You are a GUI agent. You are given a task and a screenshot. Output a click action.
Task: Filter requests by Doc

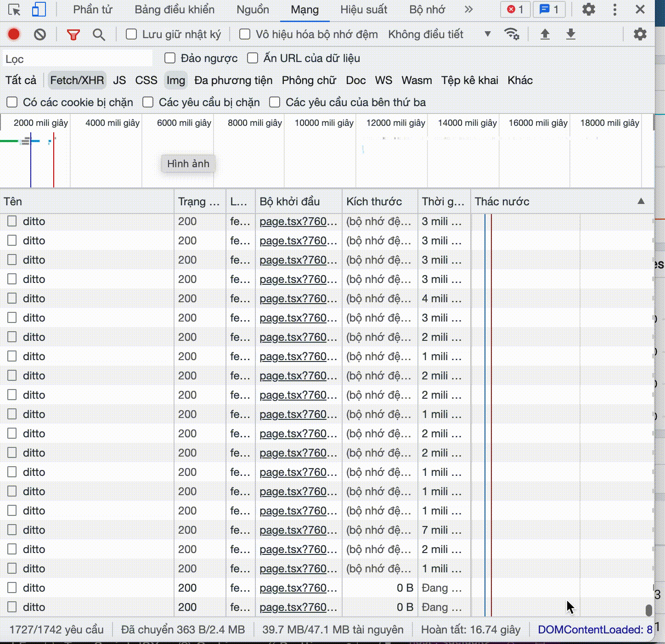356,80
